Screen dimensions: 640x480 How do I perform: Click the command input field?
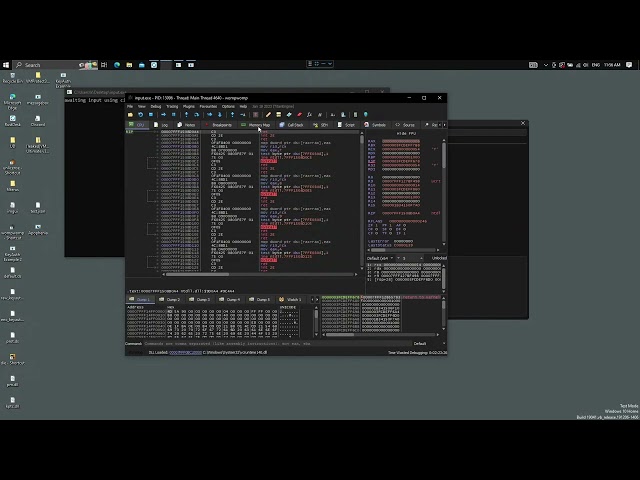pyautogui.click(x=277, y=344)
